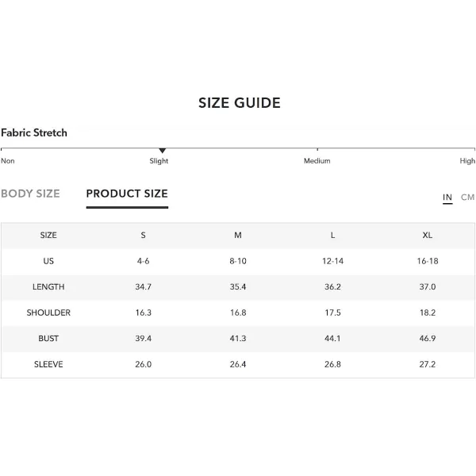
Task: Click the SLEEVE row label
Action: coord(48,364)
